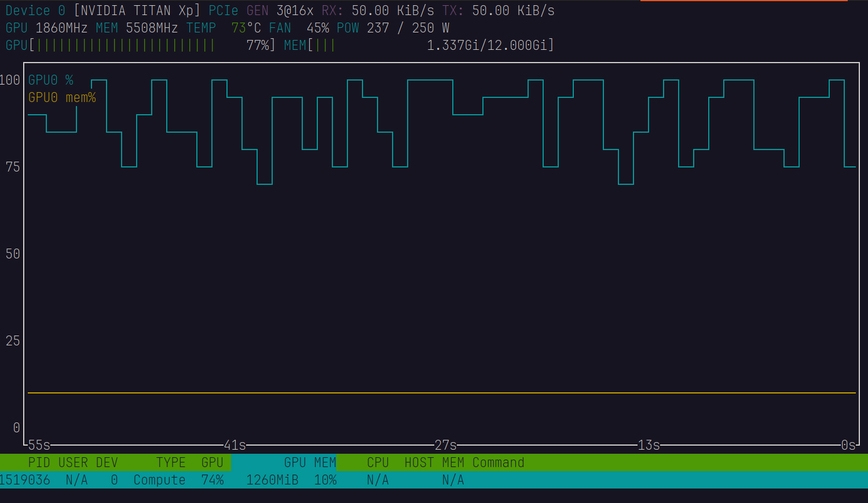Click the 1260MiB GPU memory value
This screenshot has width=868, height=503.
(x=272, y=480)
